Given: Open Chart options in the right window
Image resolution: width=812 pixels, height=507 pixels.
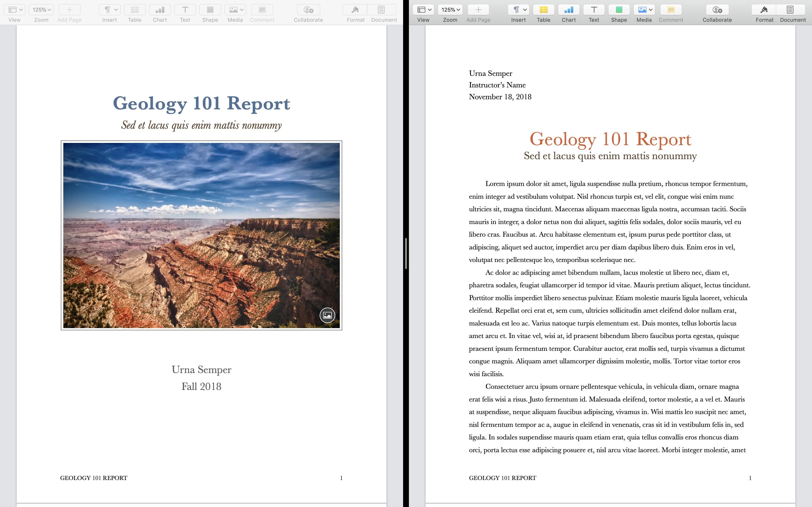Looking at the screenshot, I should point(568,10).
